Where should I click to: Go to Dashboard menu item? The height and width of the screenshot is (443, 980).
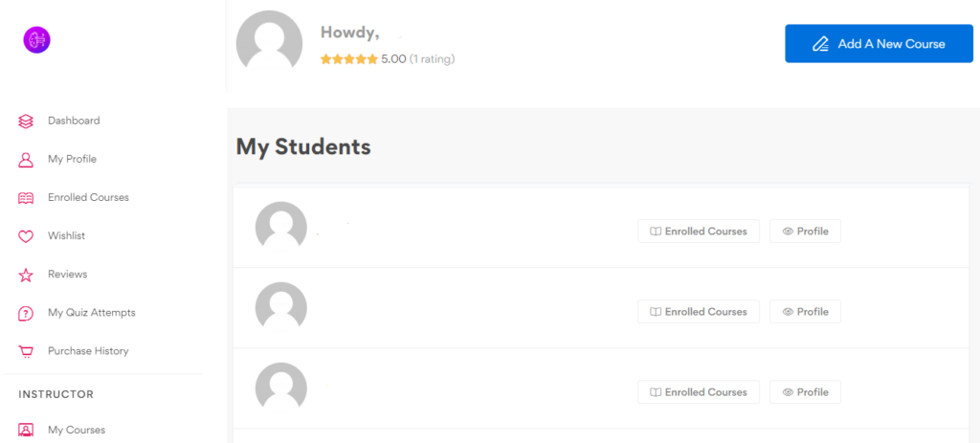pos(74,121)
